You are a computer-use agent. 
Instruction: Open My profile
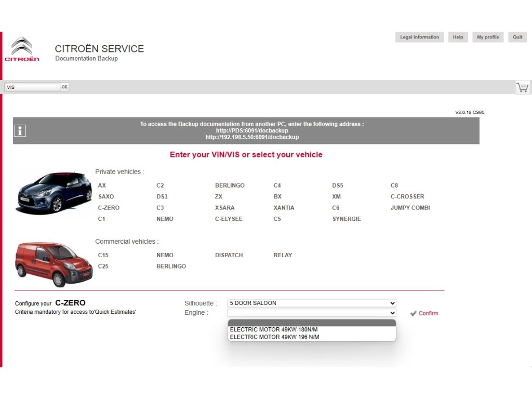[x=487, y=37]
